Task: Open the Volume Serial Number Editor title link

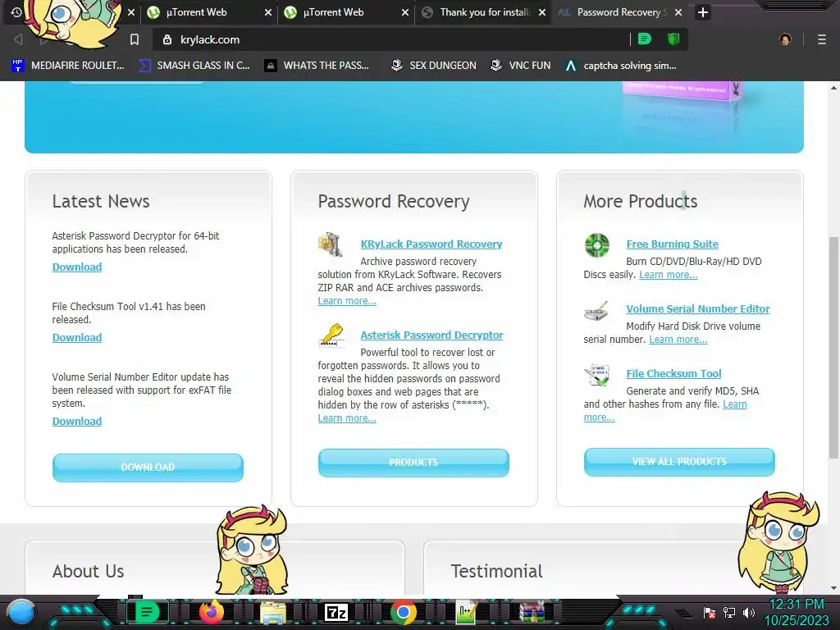Action: point(698,309)
